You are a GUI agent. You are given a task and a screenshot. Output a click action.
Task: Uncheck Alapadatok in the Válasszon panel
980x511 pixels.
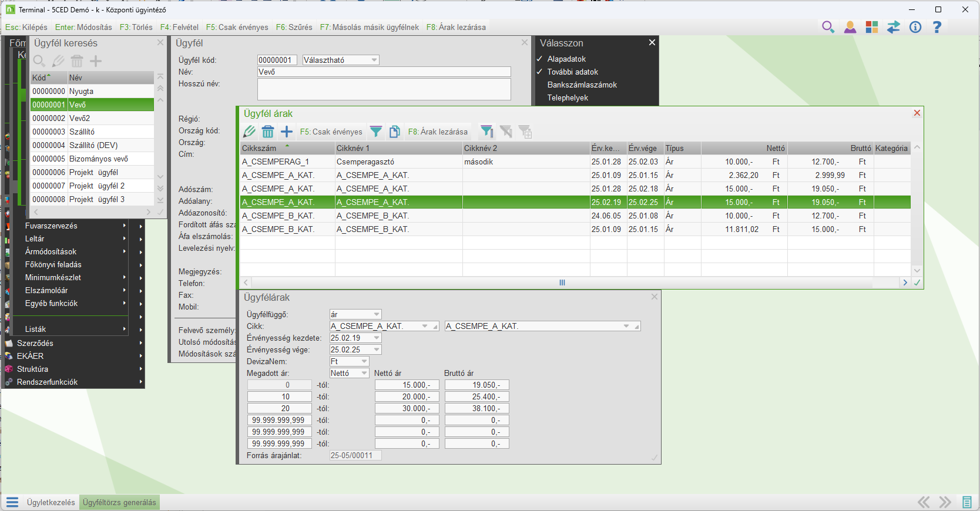(566, 59)
